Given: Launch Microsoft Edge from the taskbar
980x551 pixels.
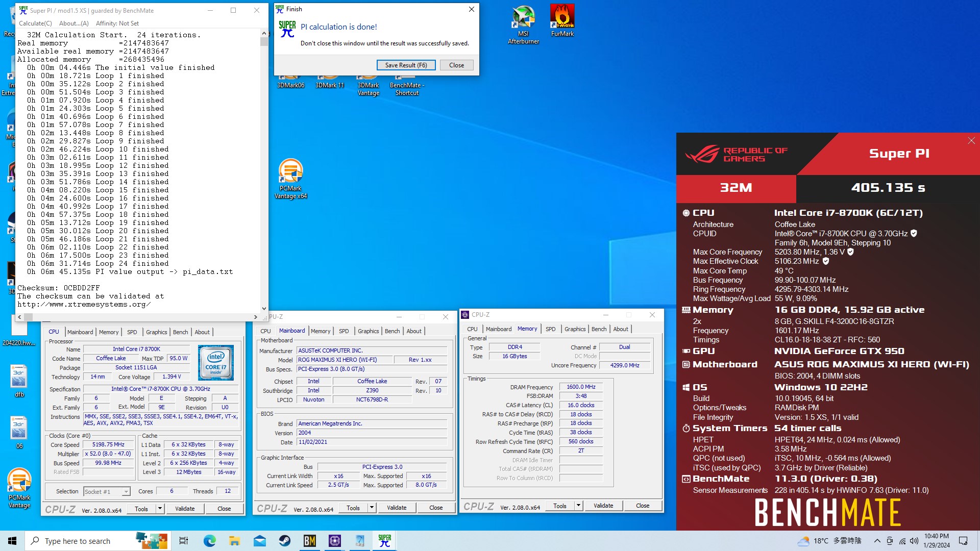Looking at the screenshot, I should 209,541.
